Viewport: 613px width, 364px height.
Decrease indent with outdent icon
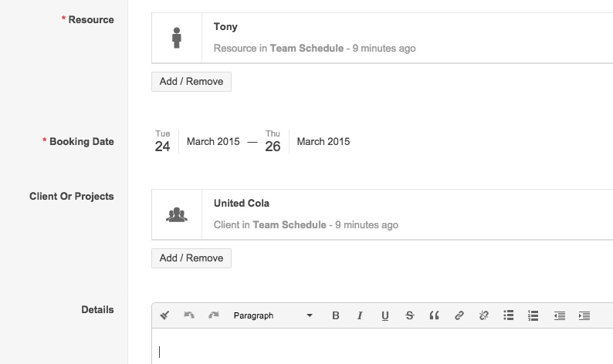(560, 315)
